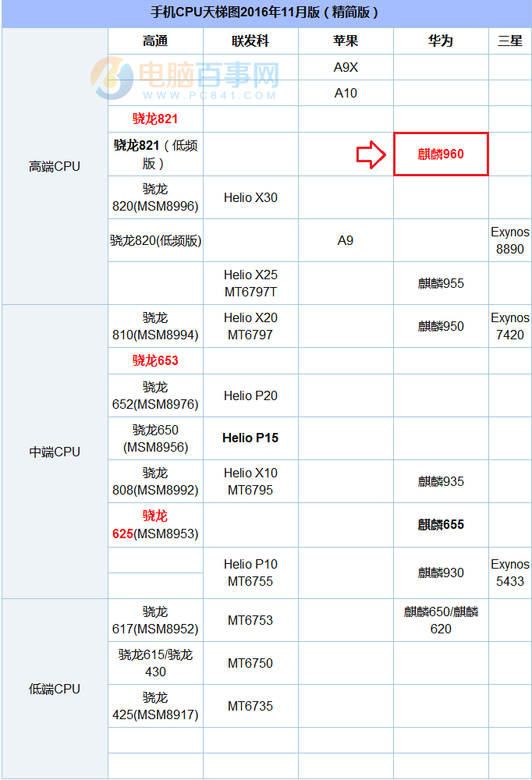Click the 麒麟930 cell
The height and width of the screenshot is (780, 532).
[441, 573]
